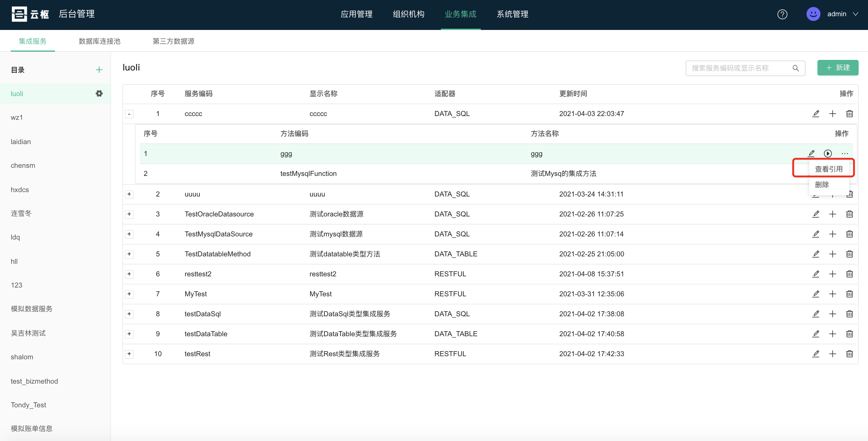Edit the TestDatatableMethod service
The width and height of the screenshot is (868, 441).
816,254
